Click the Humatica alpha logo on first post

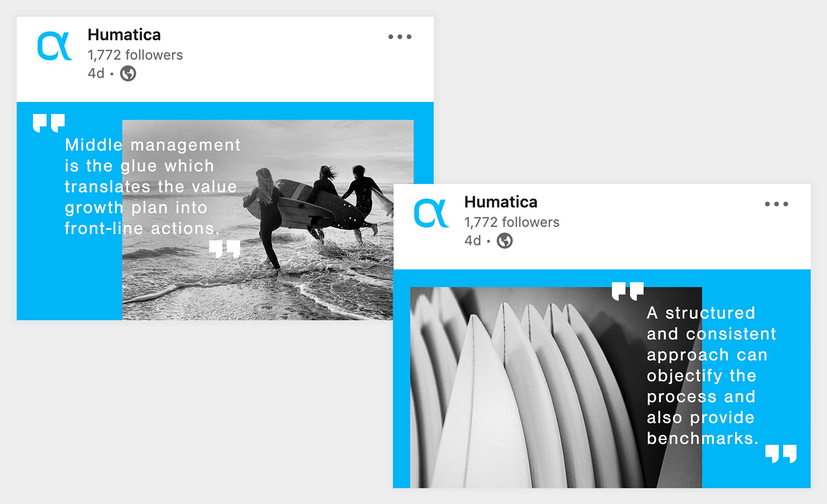(x=55, y=46)
